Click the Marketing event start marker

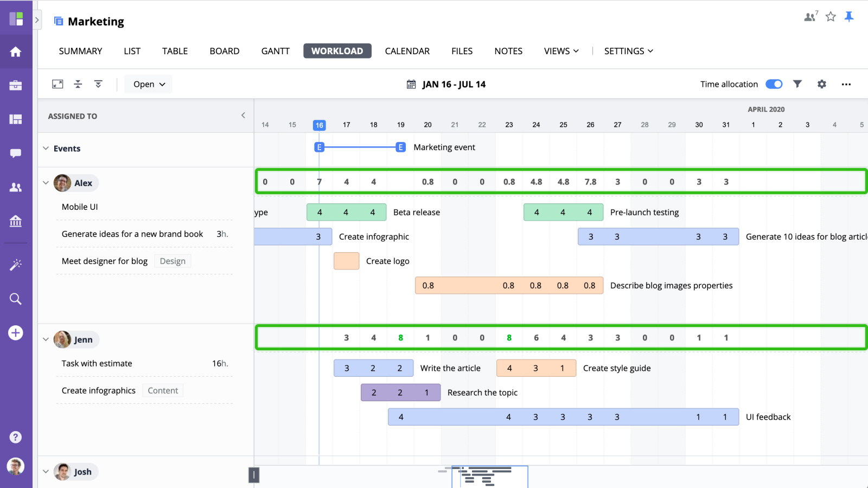pos(320,147)
